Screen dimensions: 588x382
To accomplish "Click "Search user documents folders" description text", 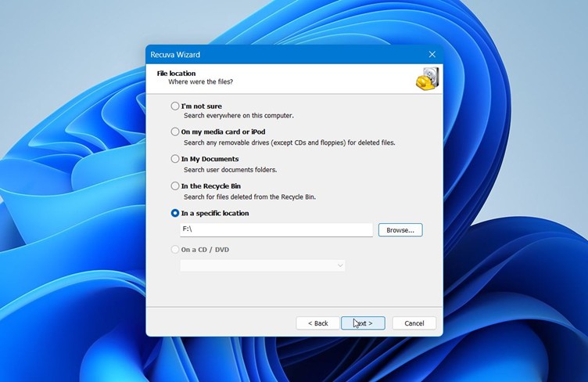I will click(x=230, y=170).
